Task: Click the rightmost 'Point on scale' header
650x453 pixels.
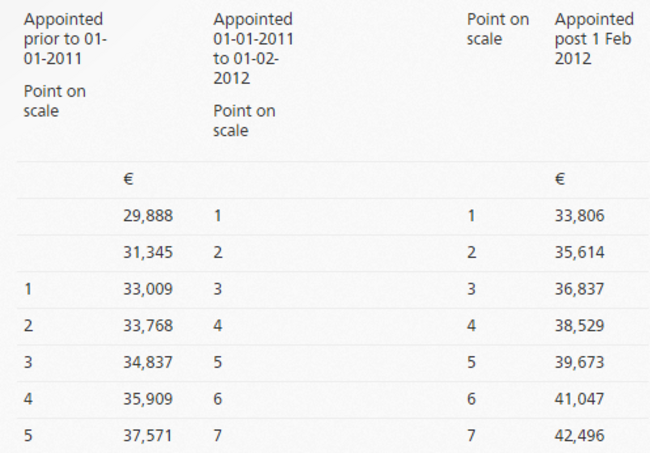Action: pyautogui.click(x=498, y=29)
